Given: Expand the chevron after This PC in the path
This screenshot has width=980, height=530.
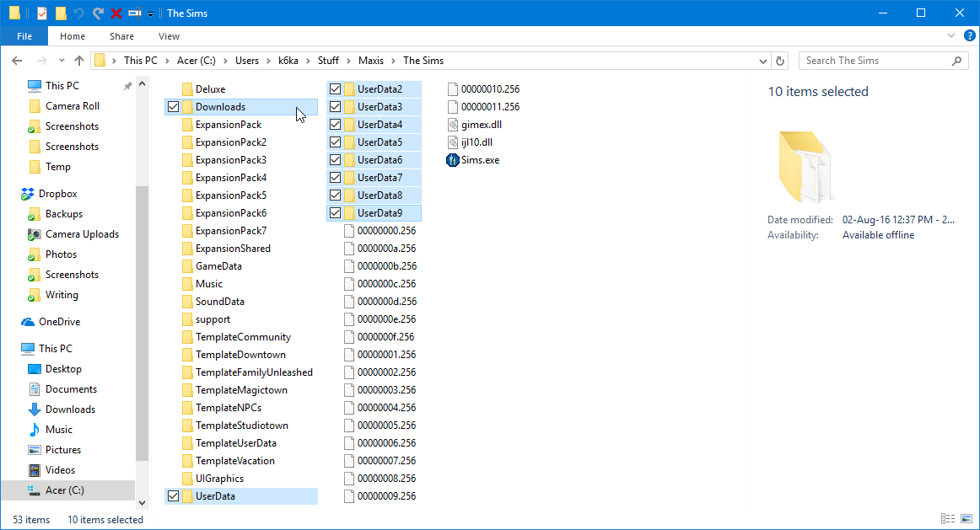Looking at the screenshot, I should pyautogui.click(x=167, y=61).
